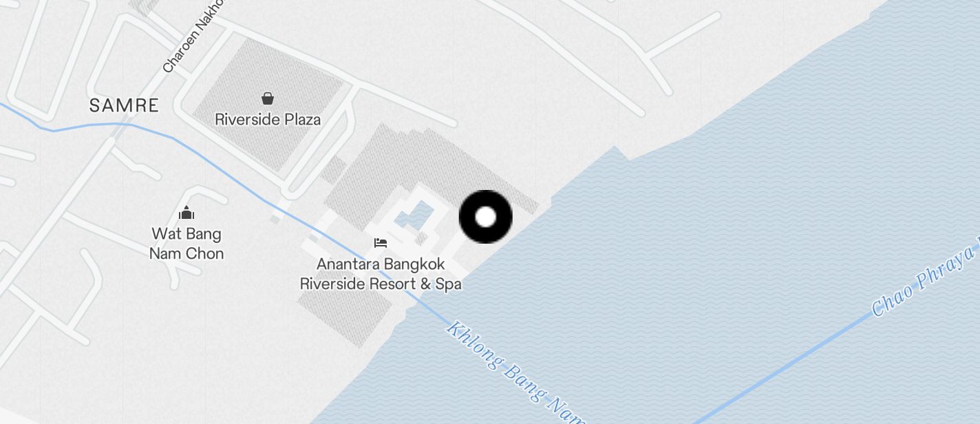The height and width of the screenshot is (424, 980).
Task: Click the Anantara hotel bed icon
Action: tap(381, 243)
